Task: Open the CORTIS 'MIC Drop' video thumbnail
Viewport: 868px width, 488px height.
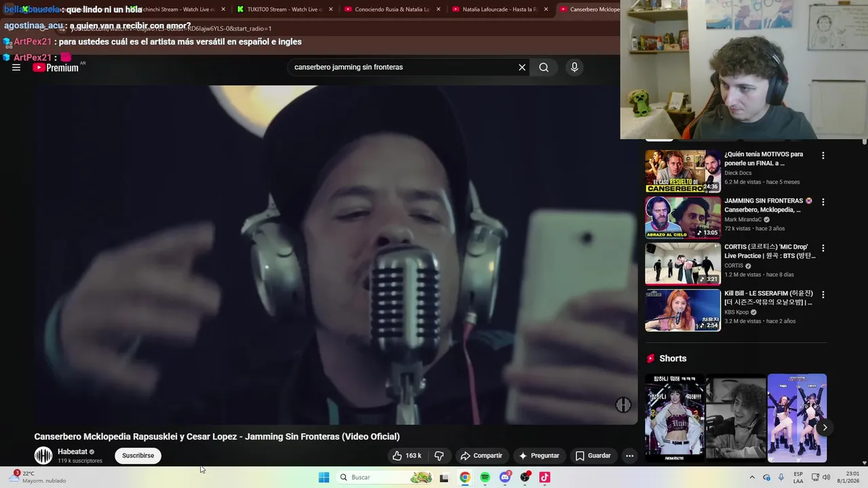Action: pyautogui.click(x=683, y=264)
